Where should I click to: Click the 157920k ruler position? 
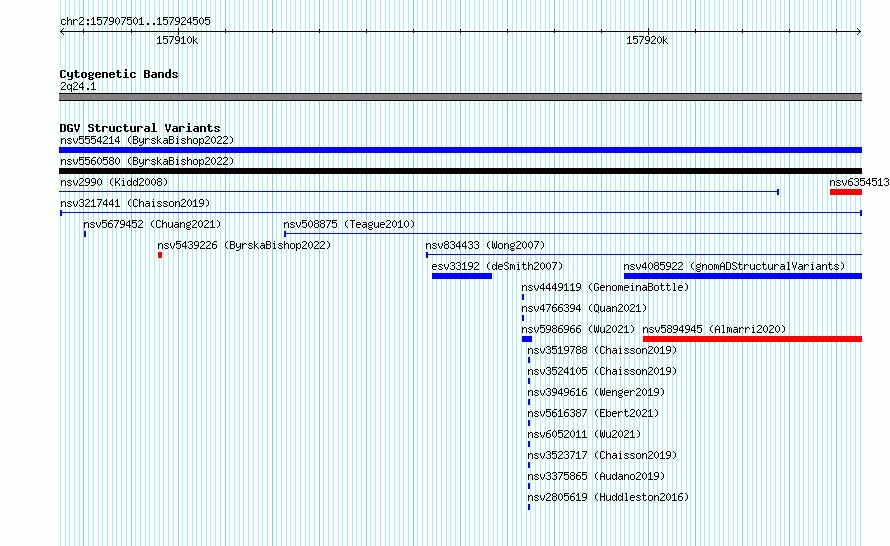coord(647,40)
